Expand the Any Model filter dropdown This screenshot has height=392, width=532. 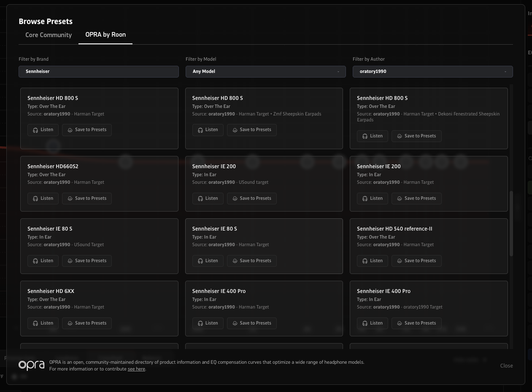point(266,72)
